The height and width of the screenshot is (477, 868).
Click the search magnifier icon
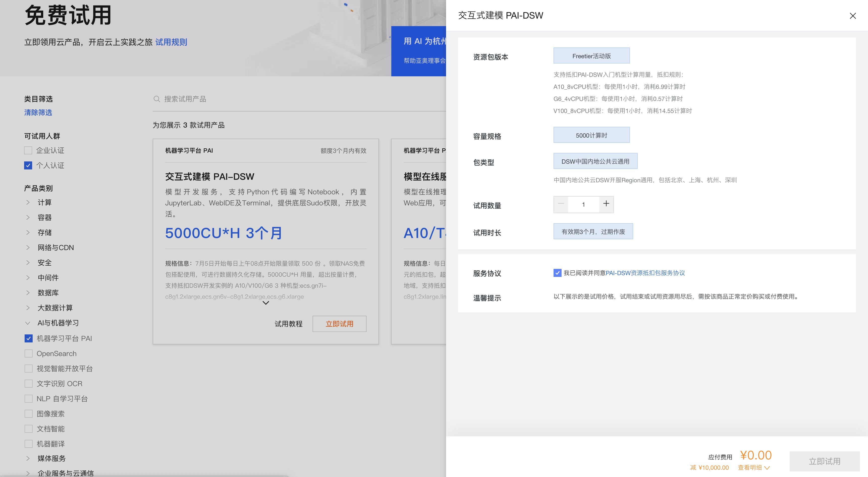tap(156, 99)
